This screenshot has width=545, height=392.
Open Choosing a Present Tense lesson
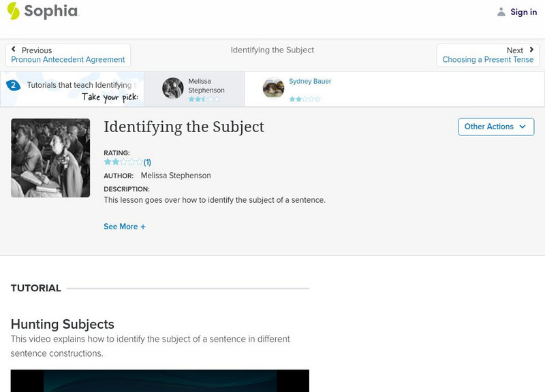point(488,60)
